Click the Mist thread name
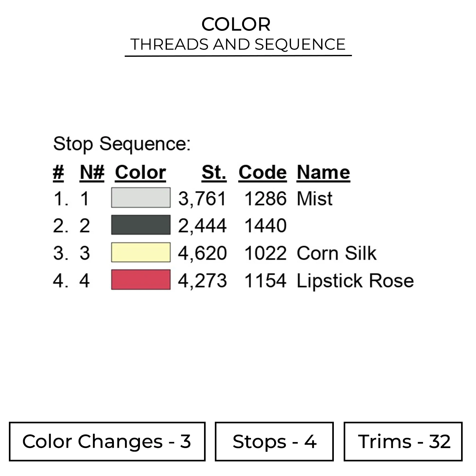Viewport: 476px width, 476px height. 314,199
